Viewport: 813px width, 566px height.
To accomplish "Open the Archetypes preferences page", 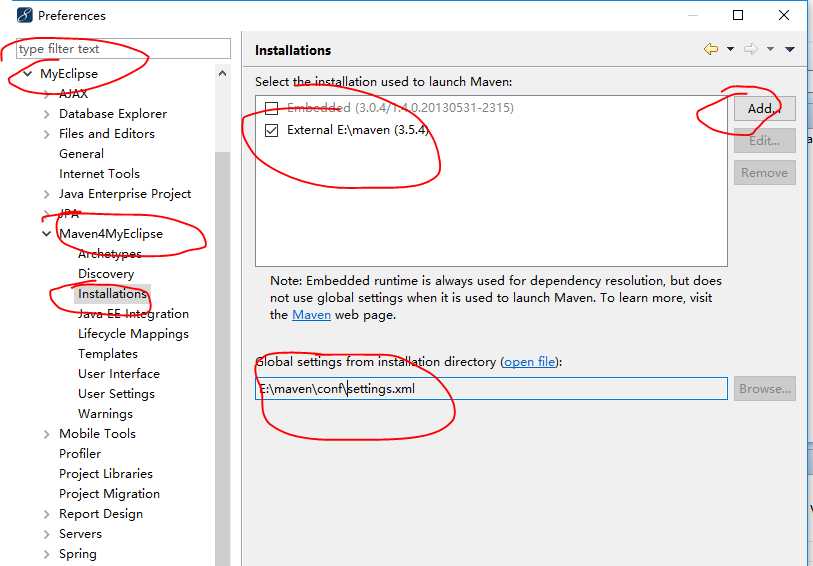I will [x=109, y=253].
